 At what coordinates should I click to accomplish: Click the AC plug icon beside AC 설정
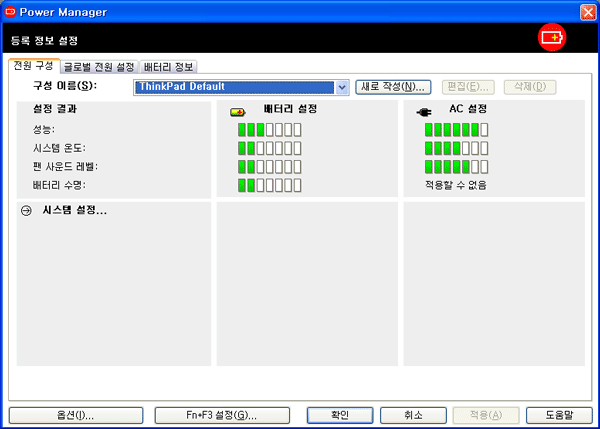tap(424, 112)
